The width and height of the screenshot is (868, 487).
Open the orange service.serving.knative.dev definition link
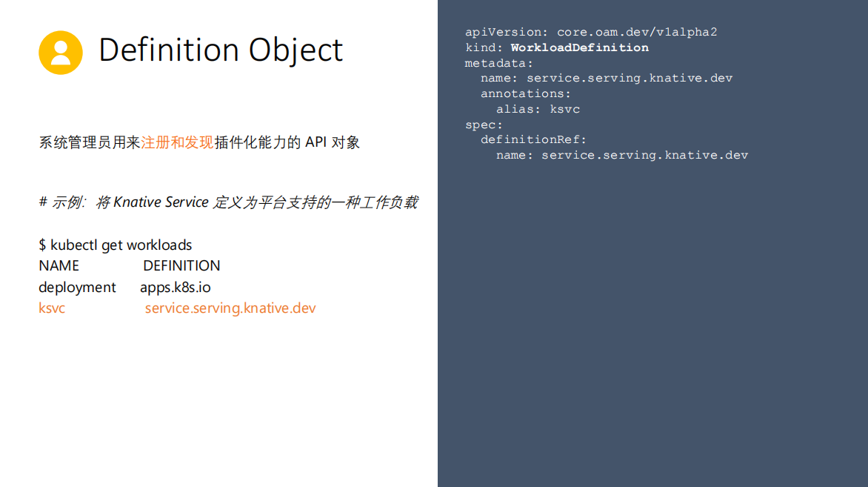(230, 308)
